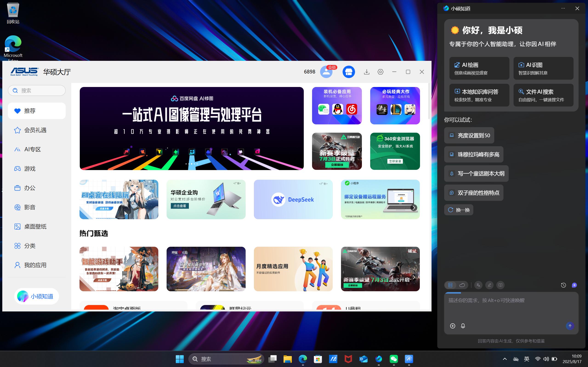Screen dimensions: 588x367
Task: Open the 回收站 recycle bin icon
Action: coord(13,13)
